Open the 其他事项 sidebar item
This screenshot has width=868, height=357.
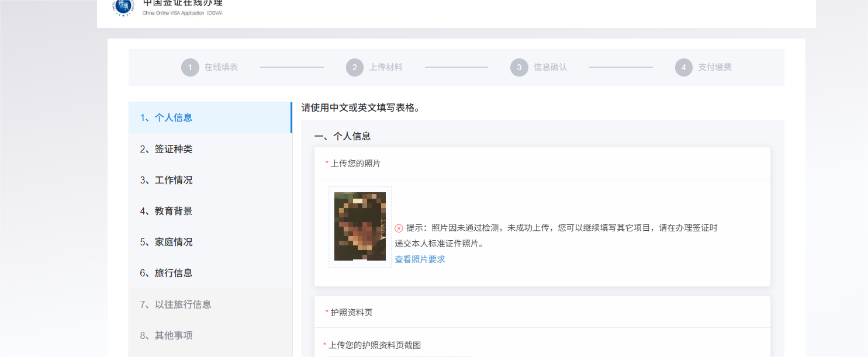tap(166, 335)
